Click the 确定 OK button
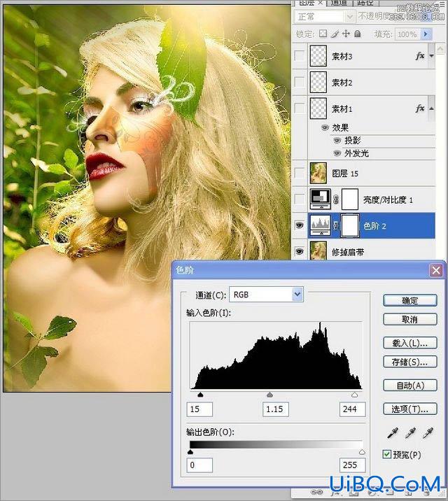Screen dimensions: 448x501 pos(410,300)
